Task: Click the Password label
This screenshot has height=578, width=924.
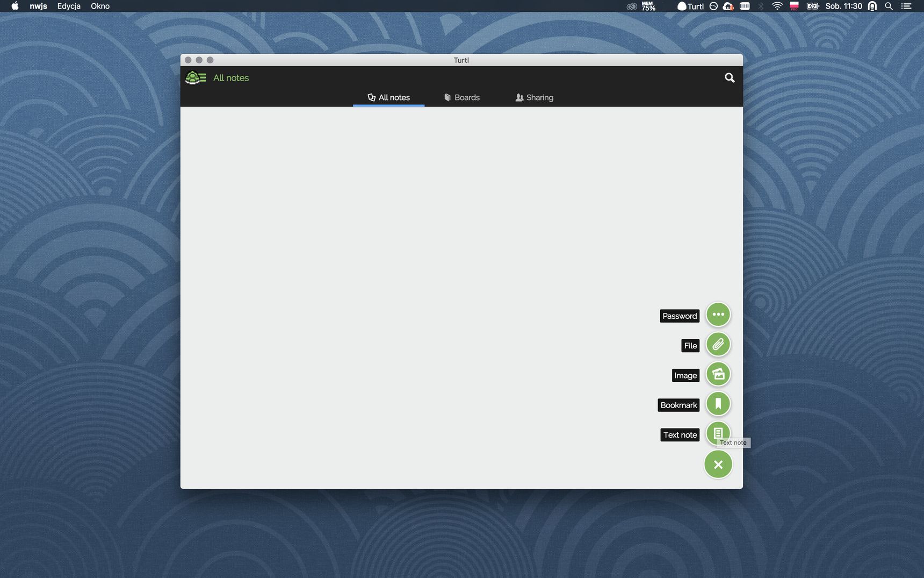Action: pyautogui.click(x=680, y=316)
